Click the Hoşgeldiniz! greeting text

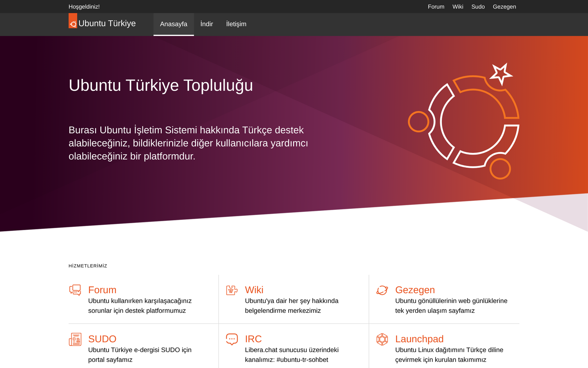pos(84,7)
